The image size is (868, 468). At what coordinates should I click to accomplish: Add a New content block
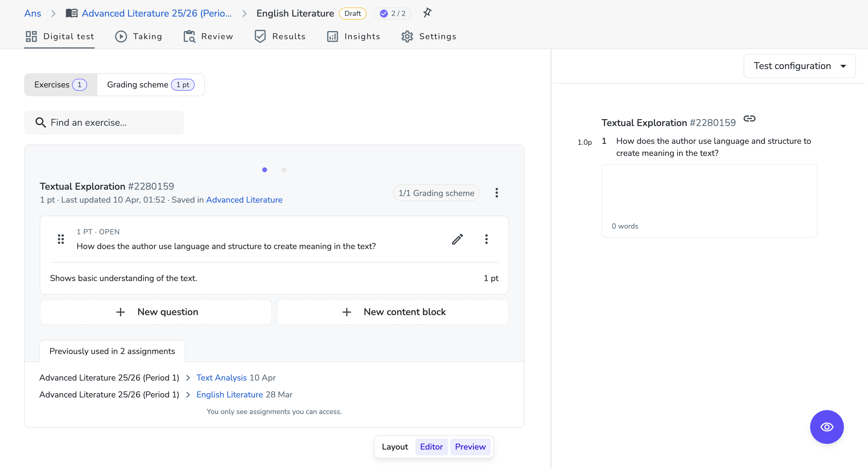[392, 312]
